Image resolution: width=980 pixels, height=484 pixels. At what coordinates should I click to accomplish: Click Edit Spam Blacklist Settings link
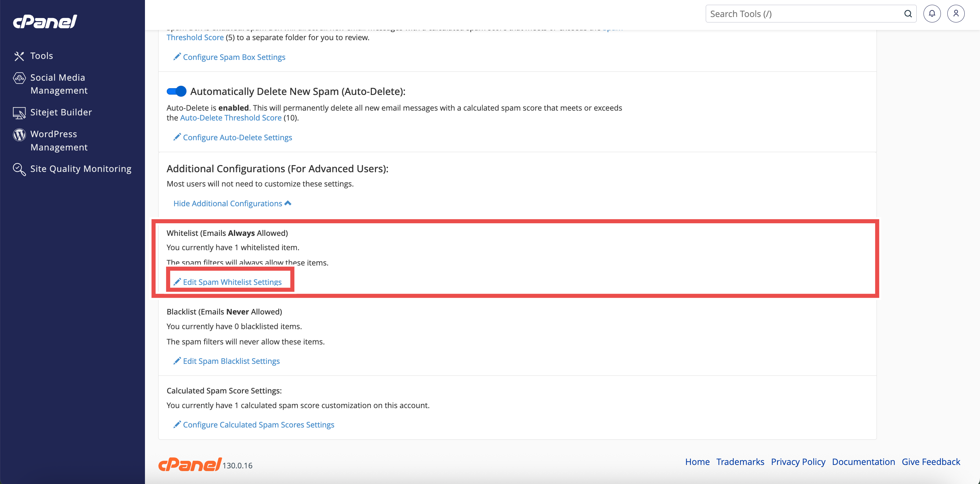click(231, 361)
